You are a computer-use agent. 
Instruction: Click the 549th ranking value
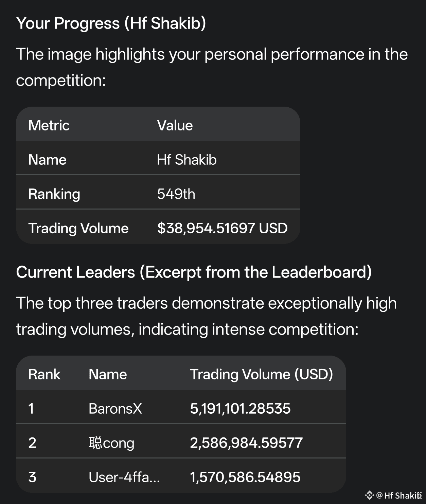(176, 194)
